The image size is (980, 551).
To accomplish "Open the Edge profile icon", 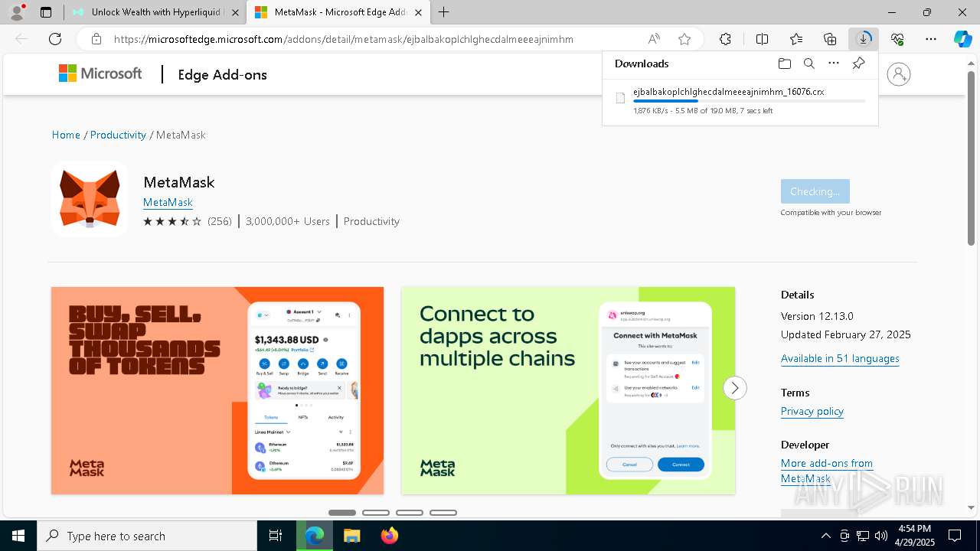I will pos(17,12).
